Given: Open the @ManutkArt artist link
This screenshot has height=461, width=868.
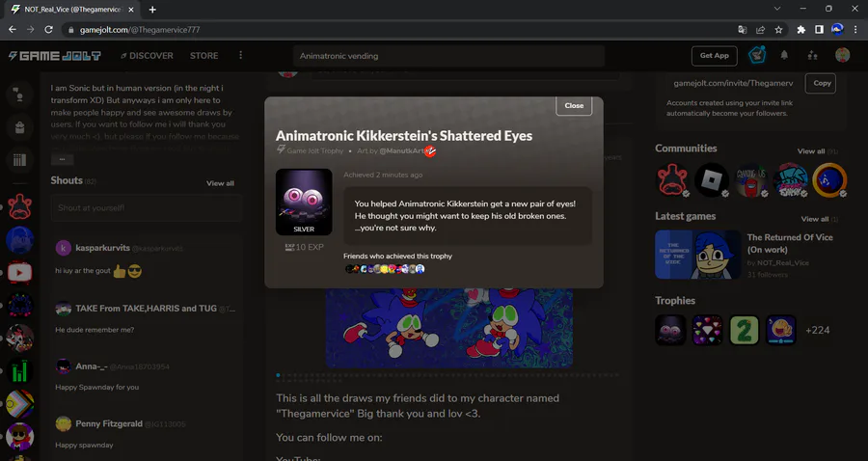Looking at the screenshot, I should (401, 151).
